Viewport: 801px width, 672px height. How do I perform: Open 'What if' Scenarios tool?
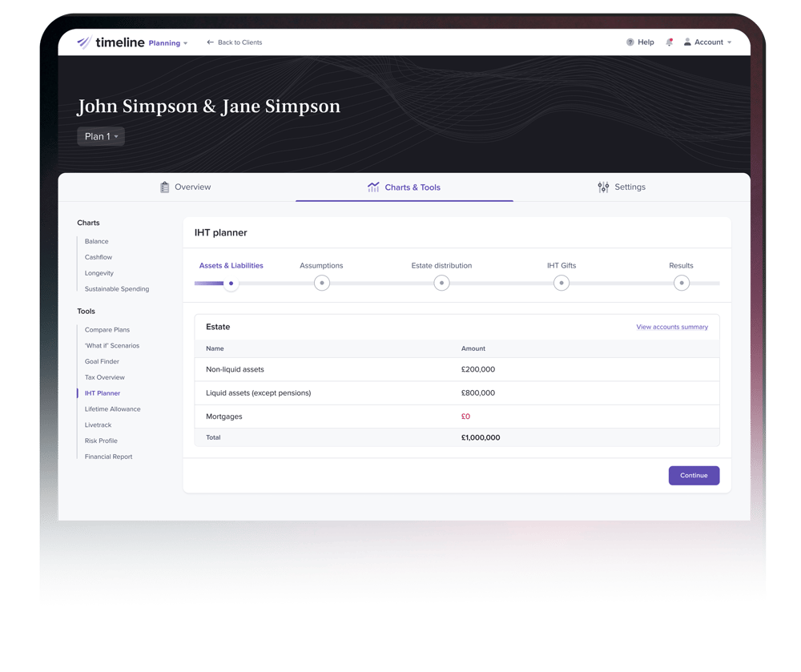[112, 345]
